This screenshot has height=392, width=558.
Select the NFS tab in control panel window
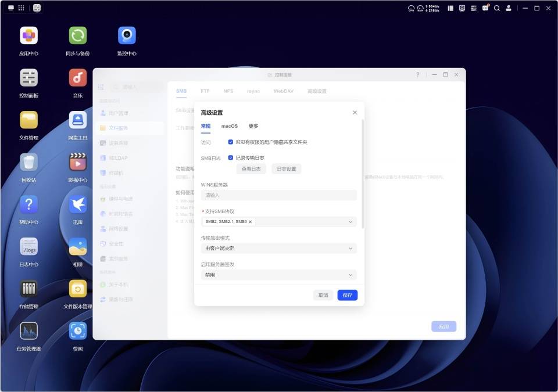(x=228, y=91)
